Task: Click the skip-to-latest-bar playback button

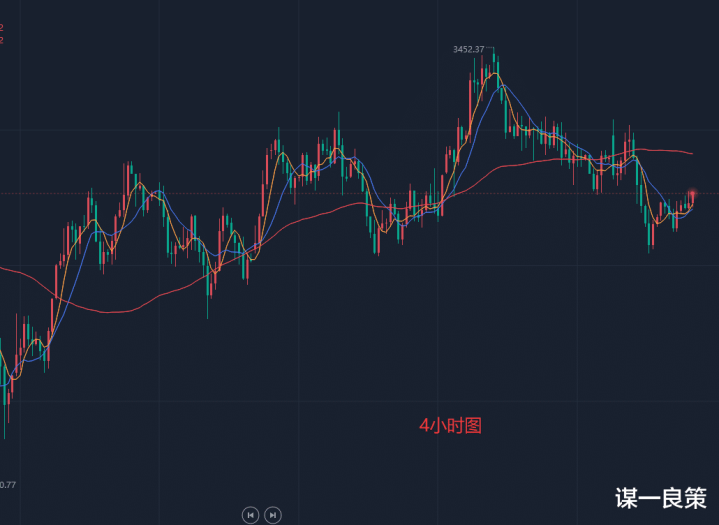Action: pyautogui.click(x=272, y=514)
